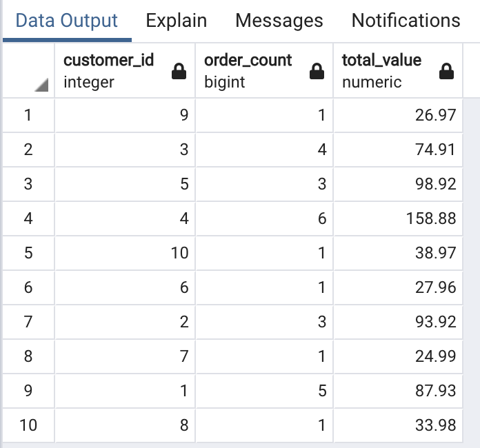Select row number 1 header

click(x=28, y=115)
